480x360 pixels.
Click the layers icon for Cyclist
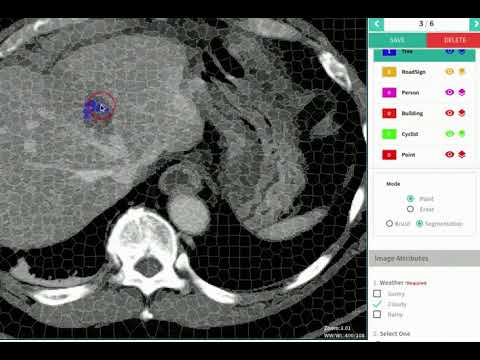[462, 134]
